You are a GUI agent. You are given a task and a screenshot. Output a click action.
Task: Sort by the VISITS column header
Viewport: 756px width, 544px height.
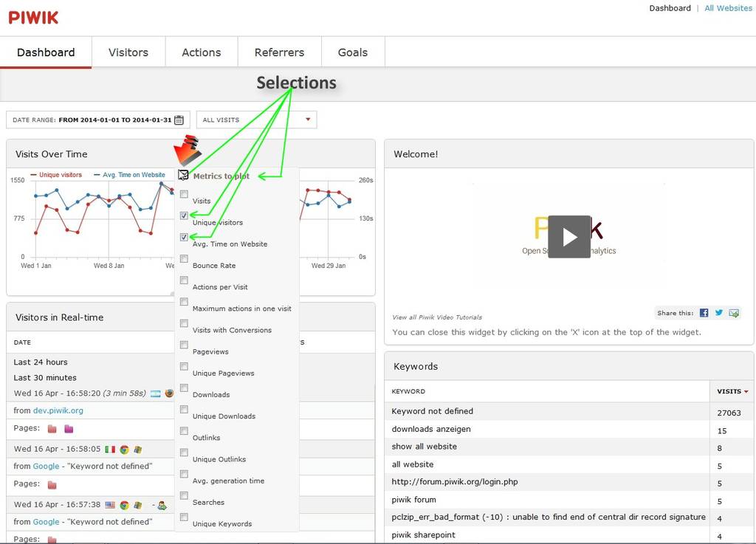click(x=732, y=392)
